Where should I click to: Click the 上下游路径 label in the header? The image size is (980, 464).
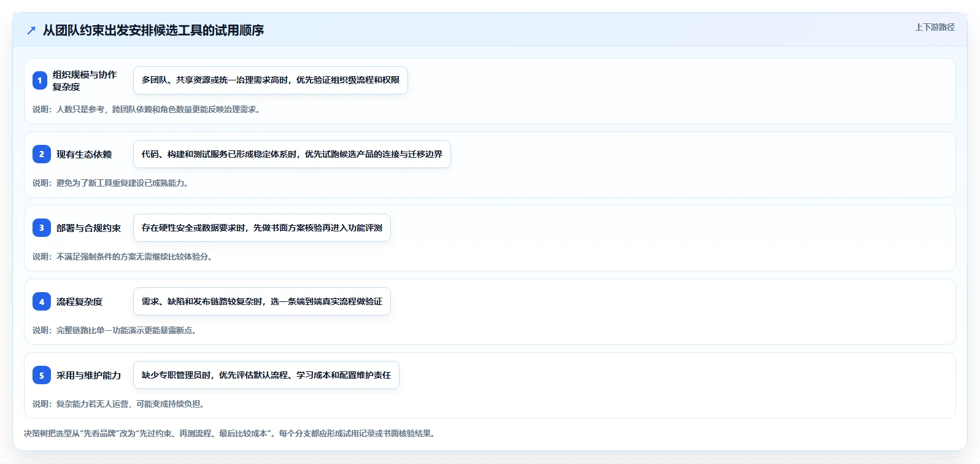coord(935,27)
